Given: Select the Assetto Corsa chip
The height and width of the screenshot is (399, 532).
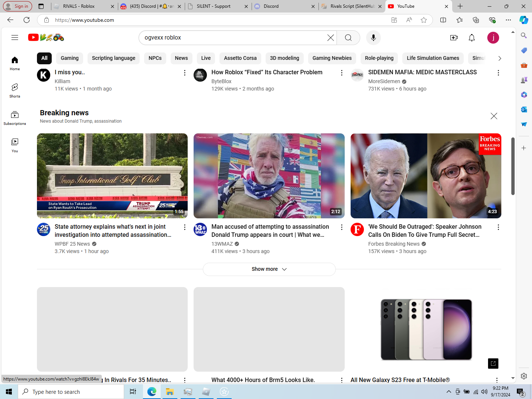Looking at the screenshot, I should click(x=240, y=58).
